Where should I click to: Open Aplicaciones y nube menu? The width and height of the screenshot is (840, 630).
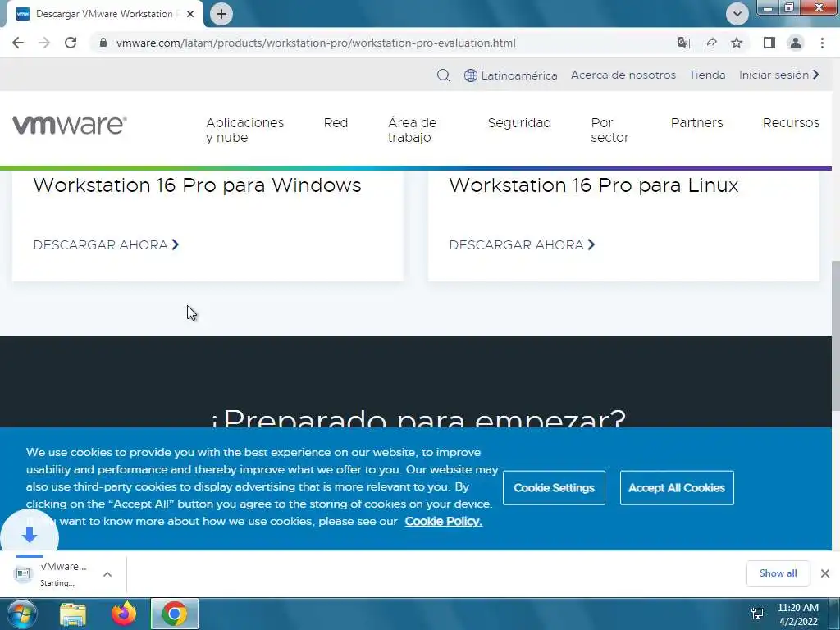[244, 130]
